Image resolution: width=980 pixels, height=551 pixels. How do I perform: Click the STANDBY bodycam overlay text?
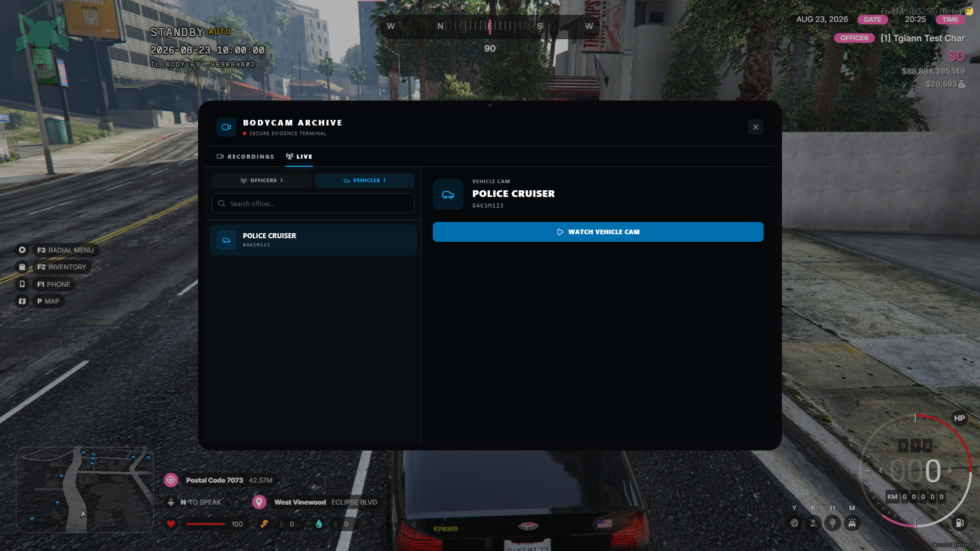pyautogui.click(x=177, y=32)
